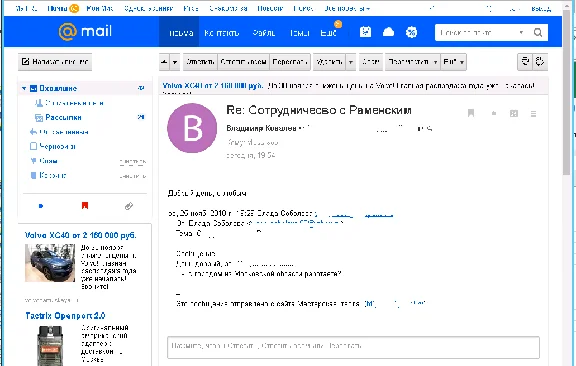Viewport: 576px width, 366px height.
Task: Filter messages with attachments via paperclip
Action: pos(129,206)
